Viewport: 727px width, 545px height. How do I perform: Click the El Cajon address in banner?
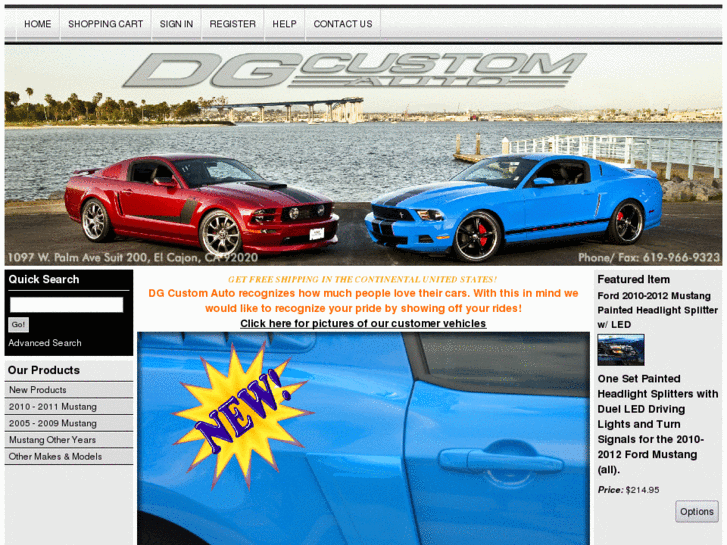tap(133, 257)
